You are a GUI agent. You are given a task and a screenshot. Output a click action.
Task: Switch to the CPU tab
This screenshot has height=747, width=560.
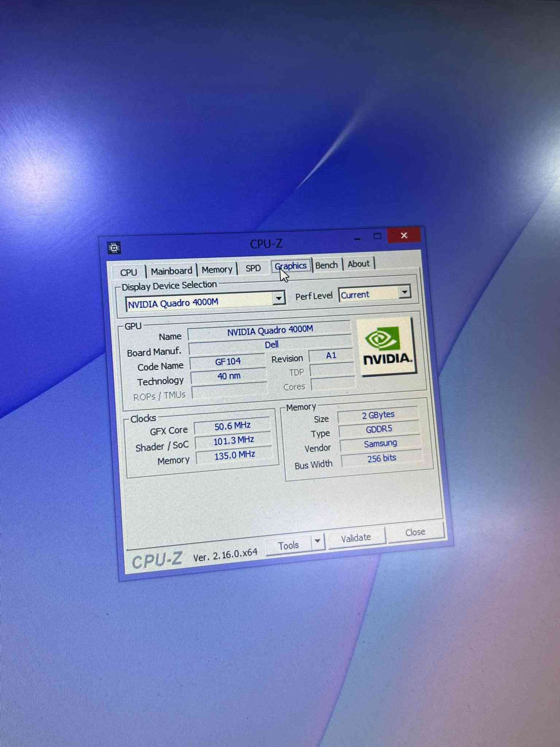click(129, 272)
